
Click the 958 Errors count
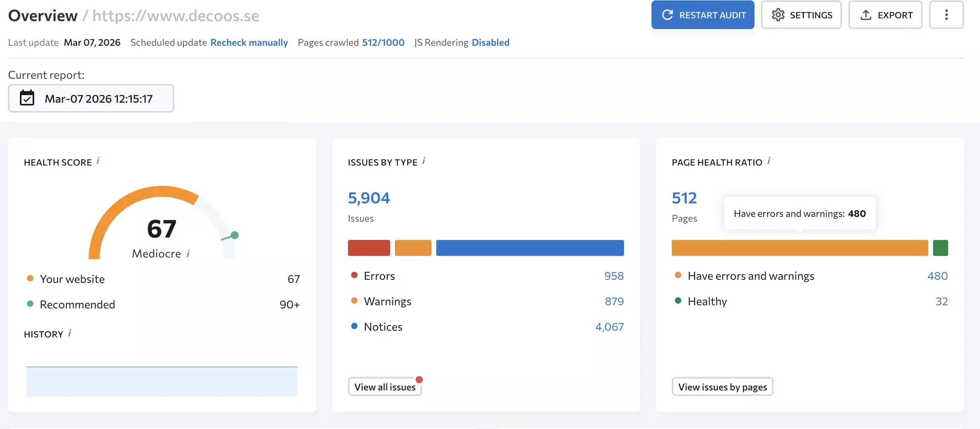[614, 276]
